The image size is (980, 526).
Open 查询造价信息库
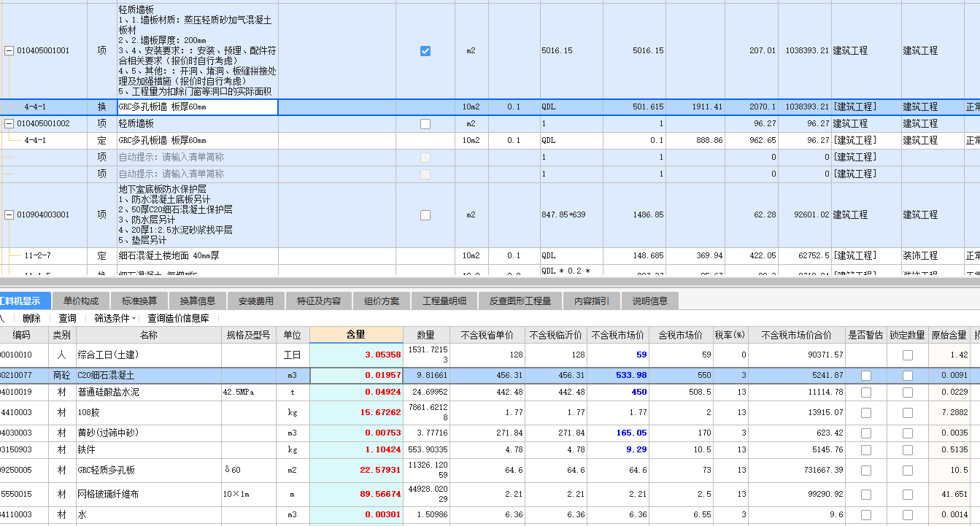(x=178, y=318)
